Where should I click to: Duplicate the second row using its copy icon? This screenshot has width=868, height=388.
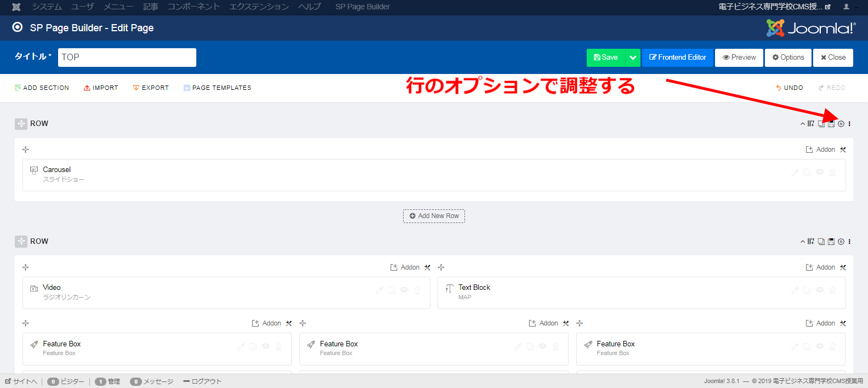coord(821,242)
